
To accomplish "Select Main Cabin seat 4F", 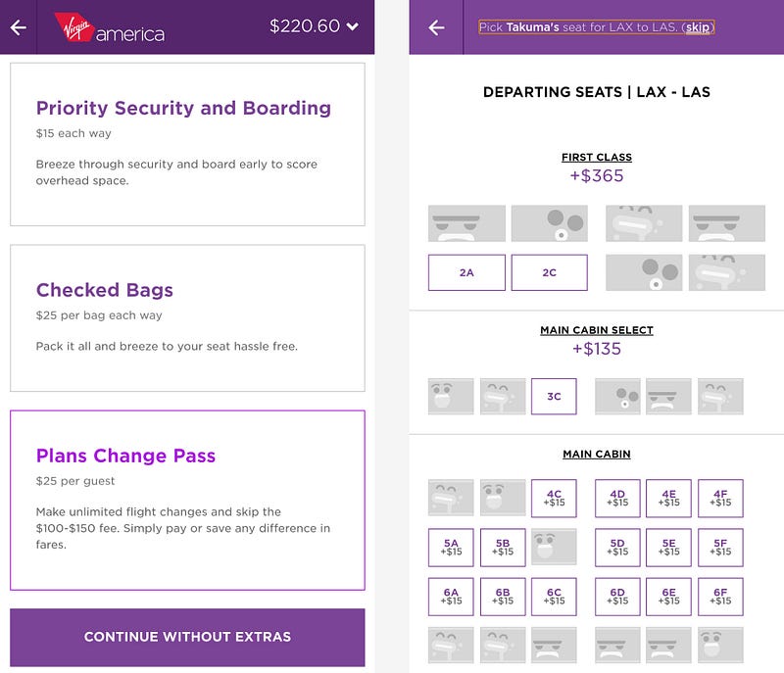I will (720, 499).
